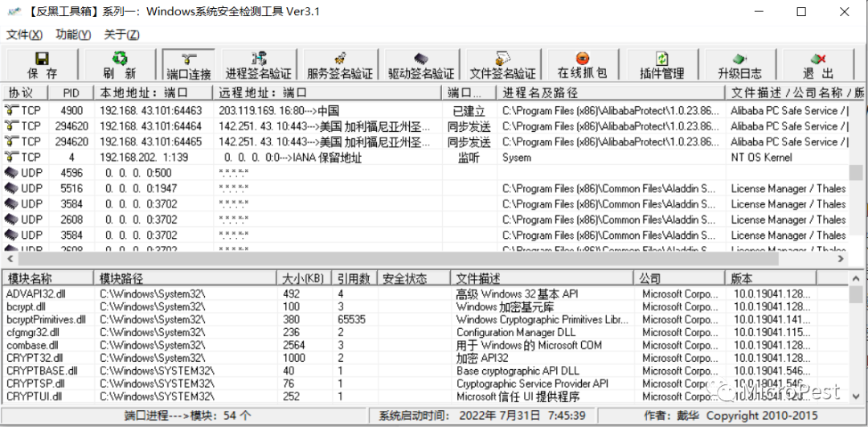Click the 退出 (Exit) toolbar button

pos(818,65)
